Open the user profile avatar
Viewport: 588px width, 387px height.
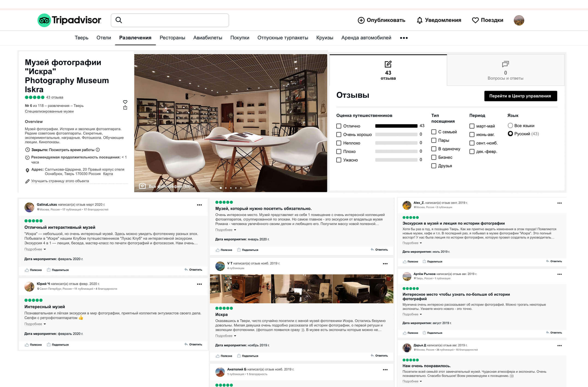(x=519, y=20)
